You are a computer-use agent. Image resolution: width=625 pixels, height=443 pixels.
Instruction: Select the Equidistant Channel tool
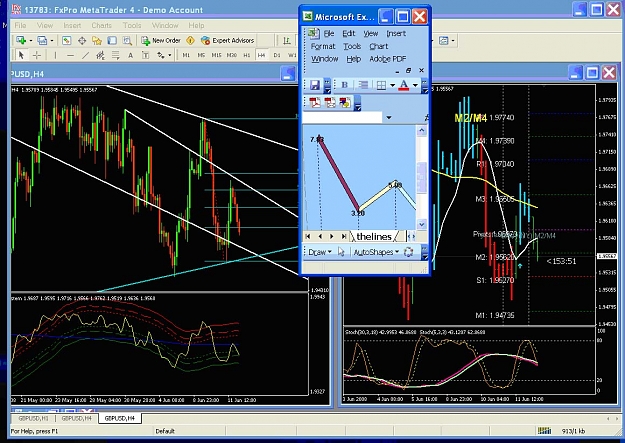point(100,55)
